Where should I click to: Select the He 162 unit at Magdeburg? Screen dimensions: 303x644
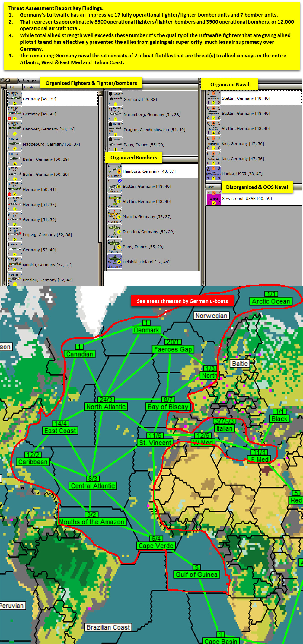[x=14, y=144]
